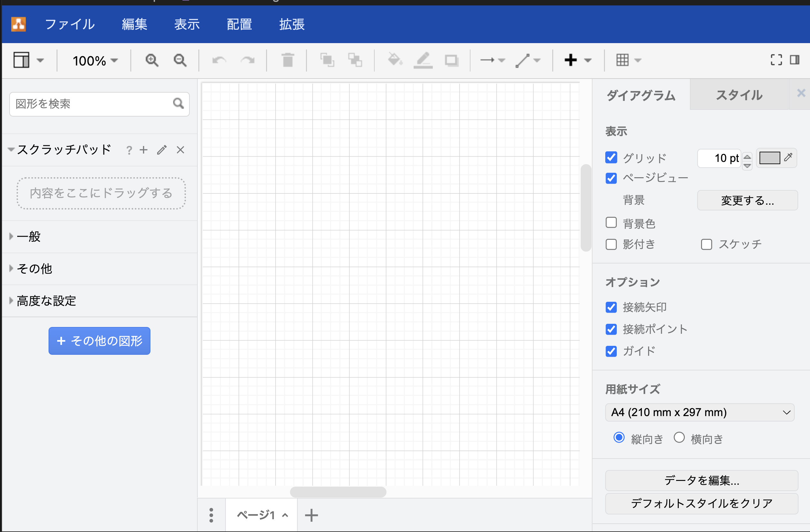Click the 変更する... background button

click(747, 200)
